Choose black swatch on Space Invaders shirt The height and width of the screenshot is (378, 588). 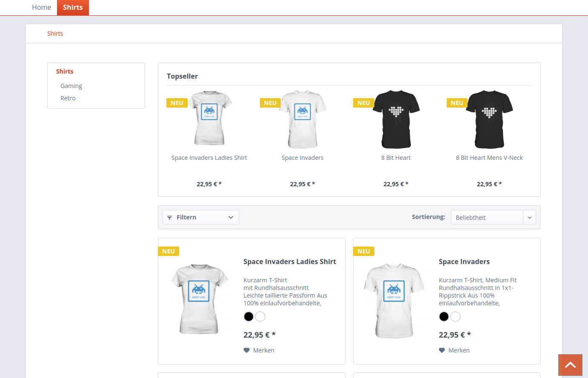(x=444, y=316)
